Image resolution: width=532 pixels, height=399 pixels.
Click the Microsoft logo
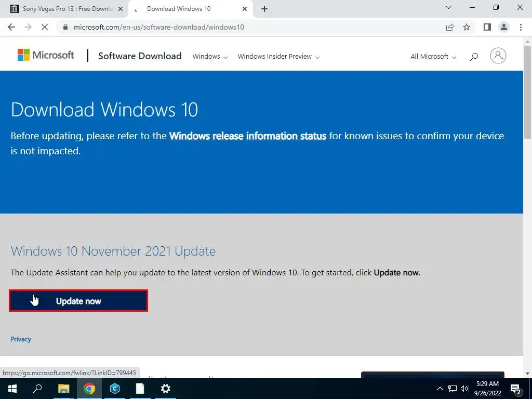point(46,55)
